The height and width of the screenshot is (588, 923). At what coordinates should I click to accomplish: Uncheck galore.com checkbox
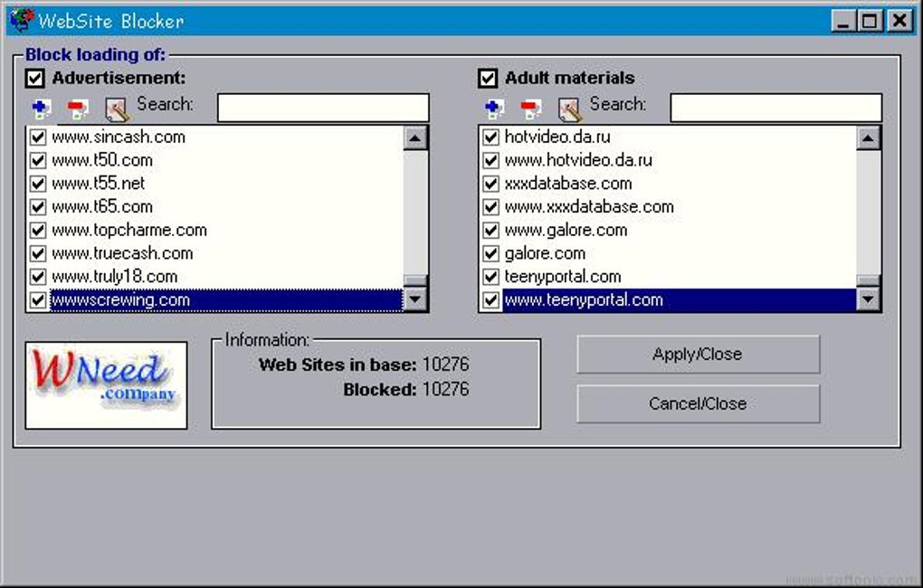tap(490, 253)
